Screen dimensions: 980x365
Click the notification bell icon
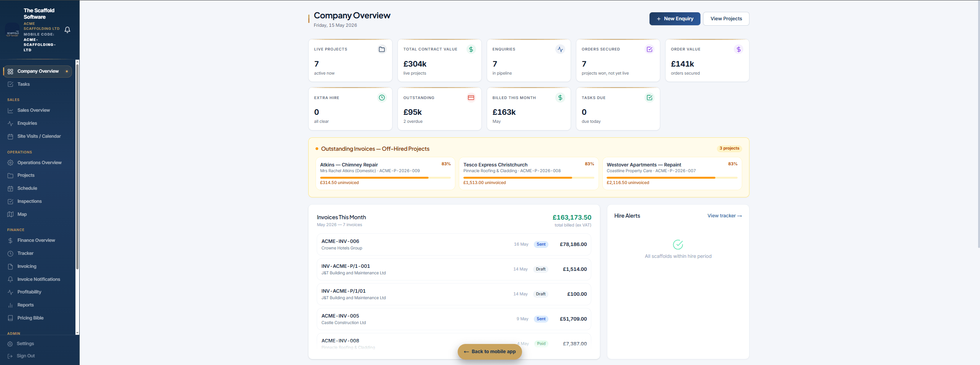pos(67,30)
